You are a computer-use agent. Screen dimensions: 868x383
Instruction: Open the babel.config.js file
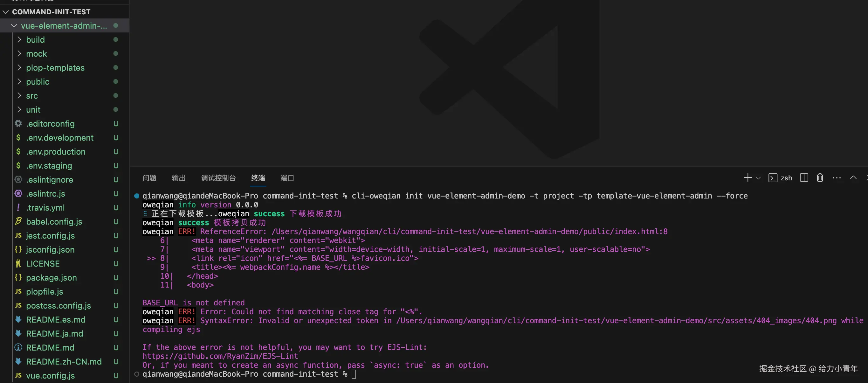(54, 221)
